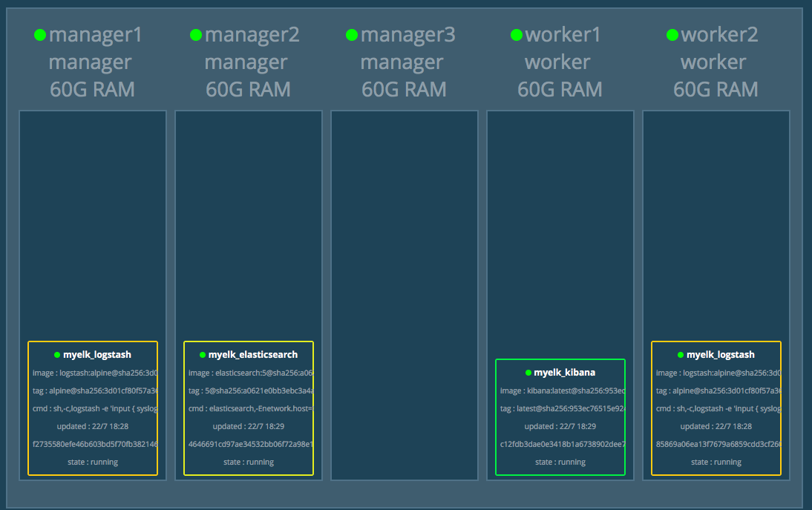812x510 pixels.
Task: Click the myelk_logstash status dot on worker2
Action: (x=681, y=355)
